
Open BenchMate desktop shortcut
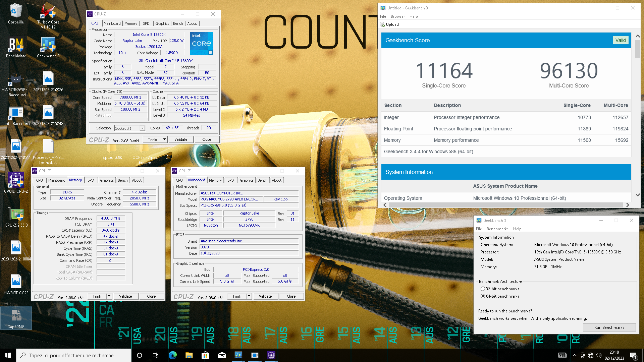pos(16,47)
